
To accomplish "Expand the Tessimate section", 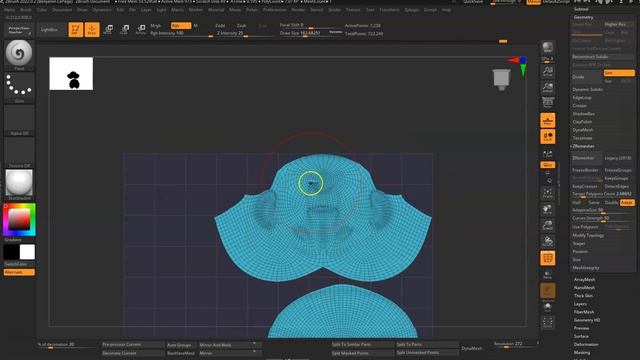I will [x=582, y=138].
